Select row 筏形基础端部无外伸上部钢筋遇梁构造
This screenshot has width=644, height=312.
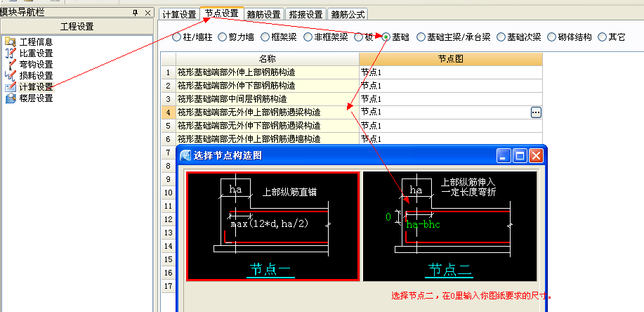[268, 112]
